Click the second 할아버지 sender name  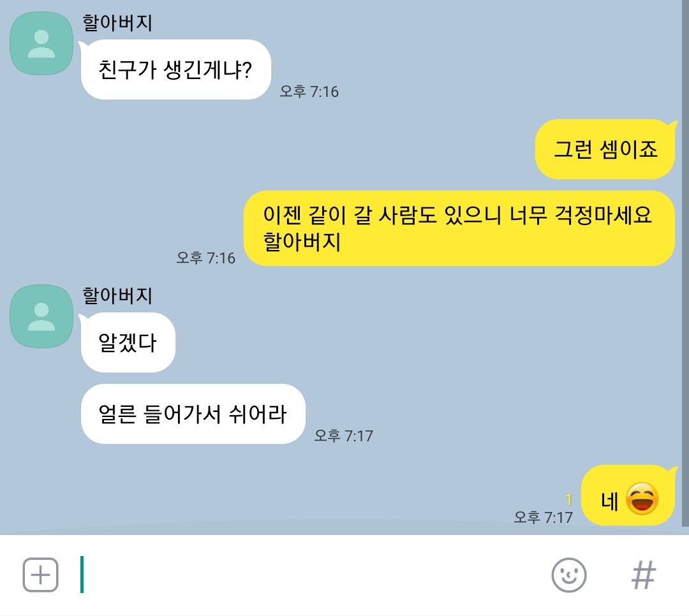(117, 295)
